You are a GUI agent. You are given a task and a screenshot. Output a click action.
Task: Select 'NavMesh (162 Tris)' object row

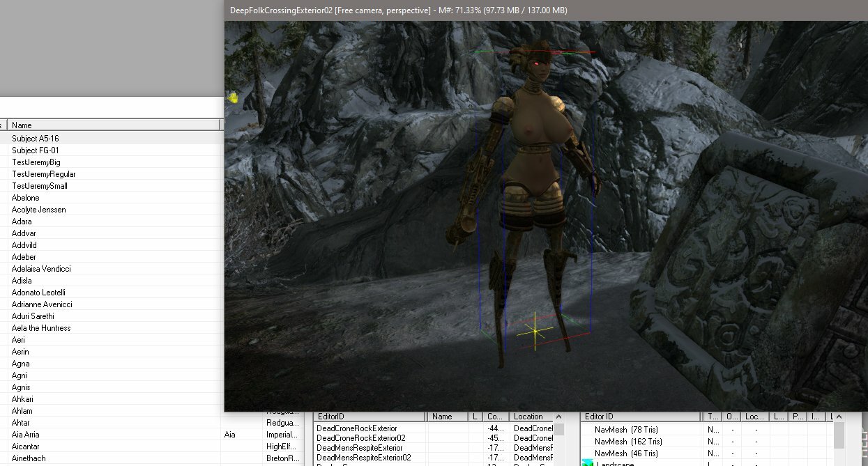(x=628, y=442)
